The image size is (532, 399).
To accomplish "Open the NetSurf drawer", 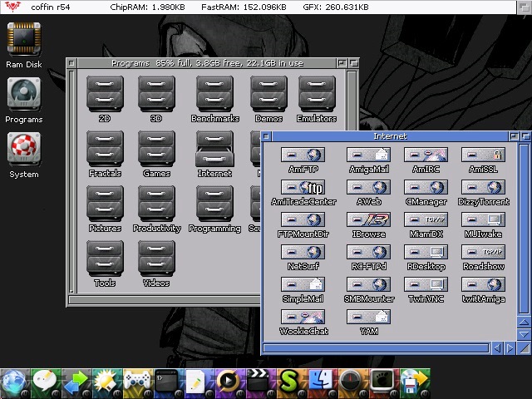I will pyautogui.click(x=303, y=252).
